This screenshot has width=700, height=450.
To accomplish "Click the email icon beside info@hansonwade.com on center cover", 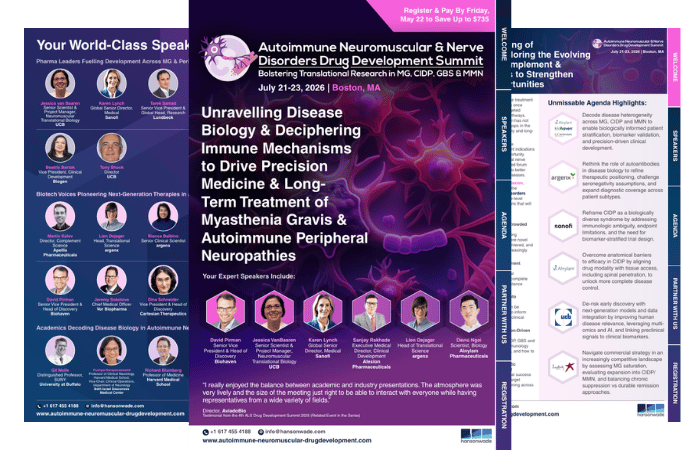I will click(261, 432).
